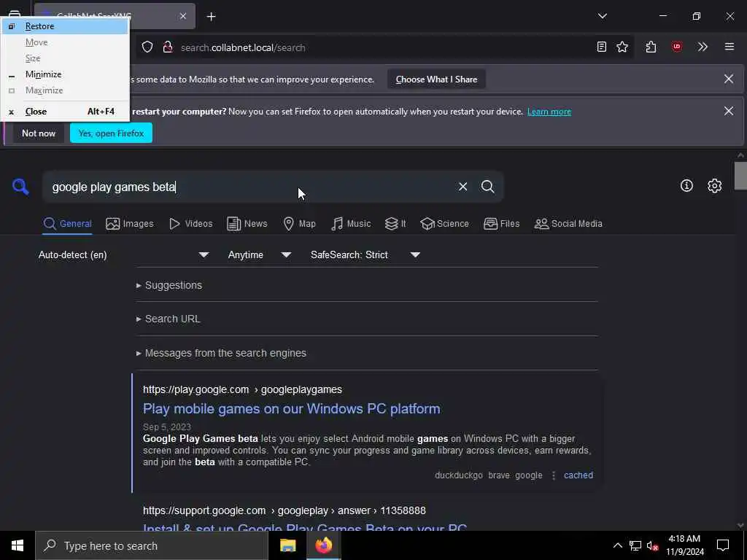Click the tracking protection shield icon

pos(147,47)
